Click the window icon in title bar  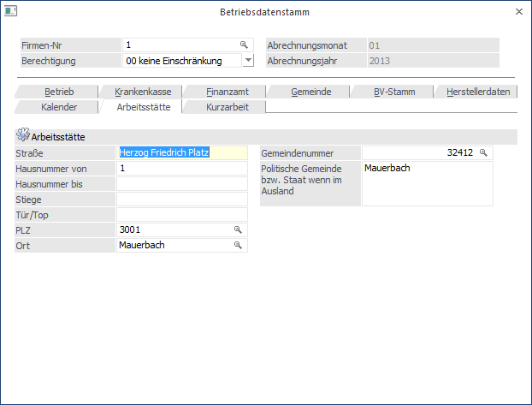point(10,12)
